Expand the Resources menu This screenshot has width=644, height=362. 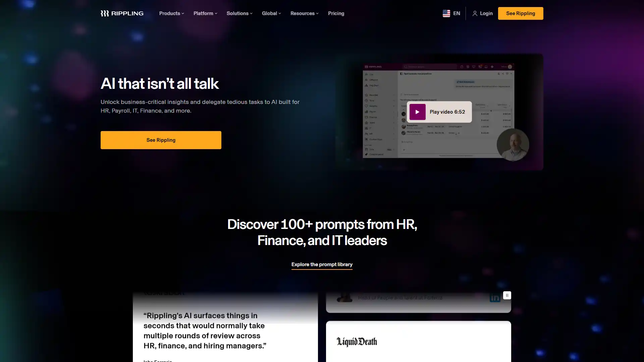pos(305,13)
